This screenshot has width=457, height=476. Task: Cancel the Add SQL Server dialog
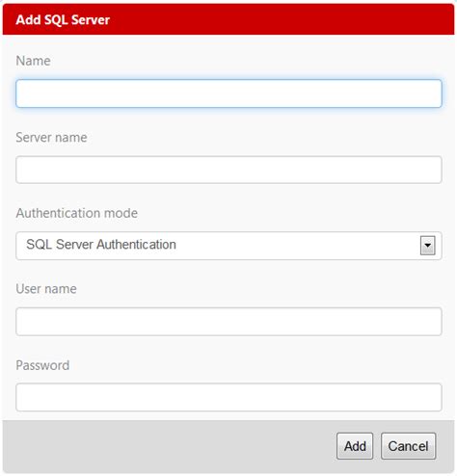408,446
